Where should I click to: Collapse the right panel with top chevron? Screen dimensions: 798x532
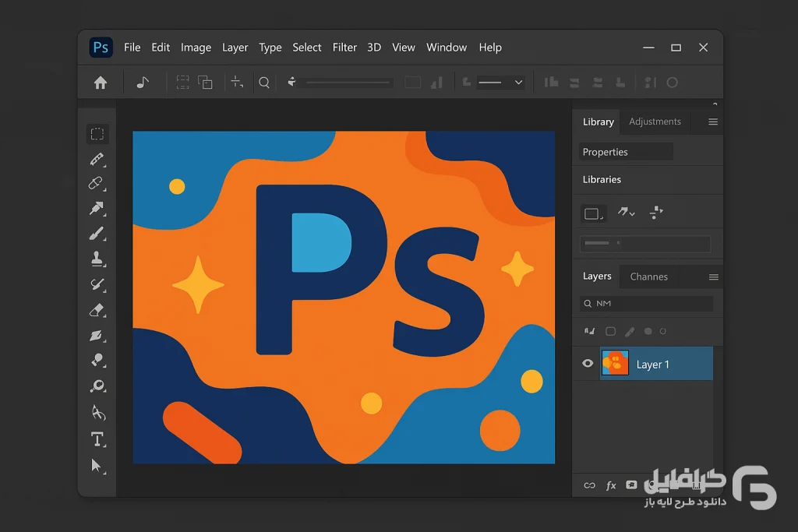point(715,104)
